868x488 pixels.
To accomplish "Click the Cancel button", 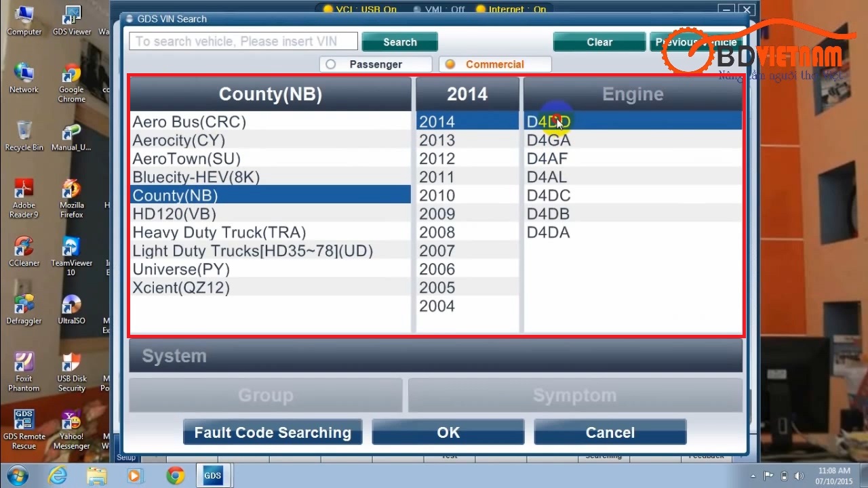I will tap(610, 432).
